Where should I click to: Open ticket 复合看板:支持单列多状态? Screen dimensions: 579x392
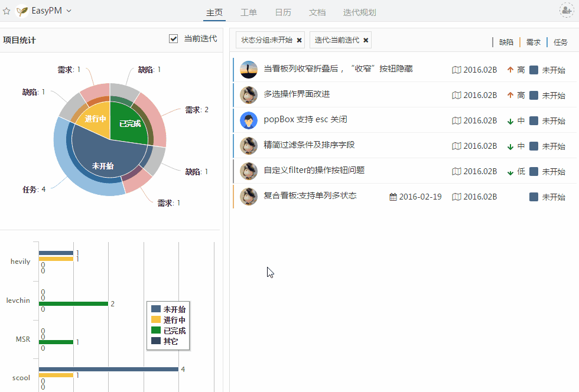coord(310,195)
